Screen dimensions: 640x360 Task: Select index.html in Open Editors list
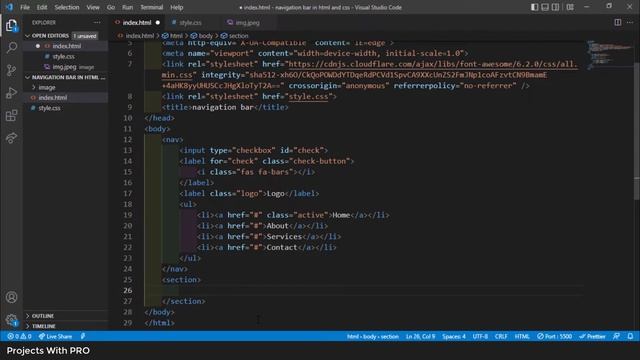pos(67,46)
